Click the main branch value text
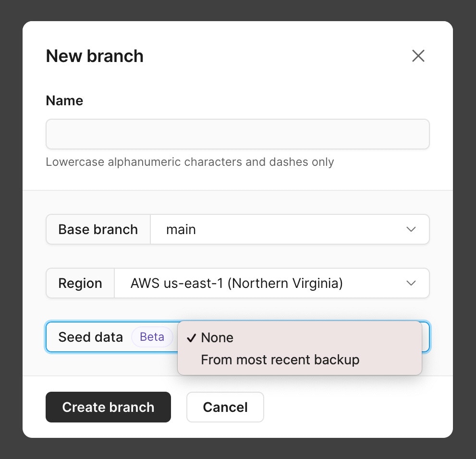This screenshot has width=476, height=459. click(x=181, y=229)
